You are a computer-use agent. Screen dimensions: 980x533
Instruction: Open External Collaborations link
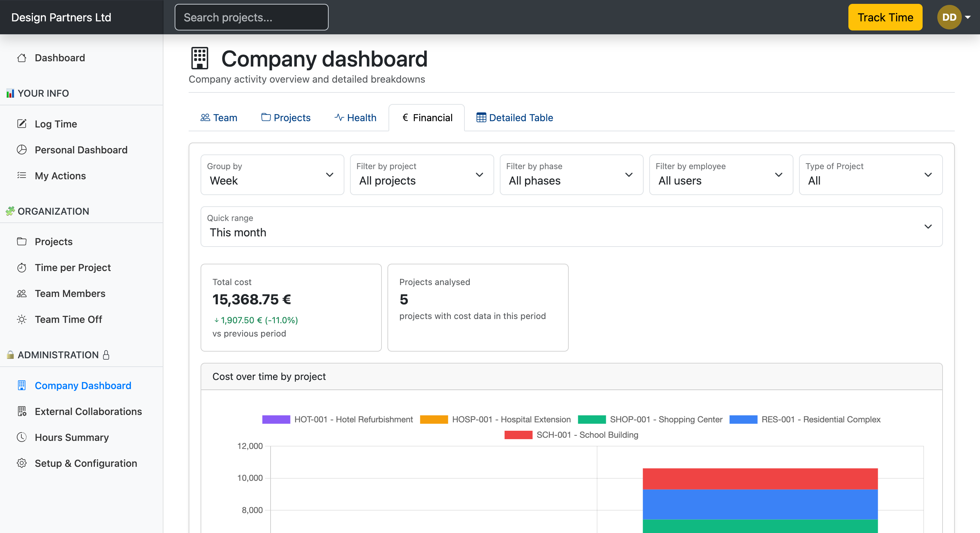(x=88, y=411)
